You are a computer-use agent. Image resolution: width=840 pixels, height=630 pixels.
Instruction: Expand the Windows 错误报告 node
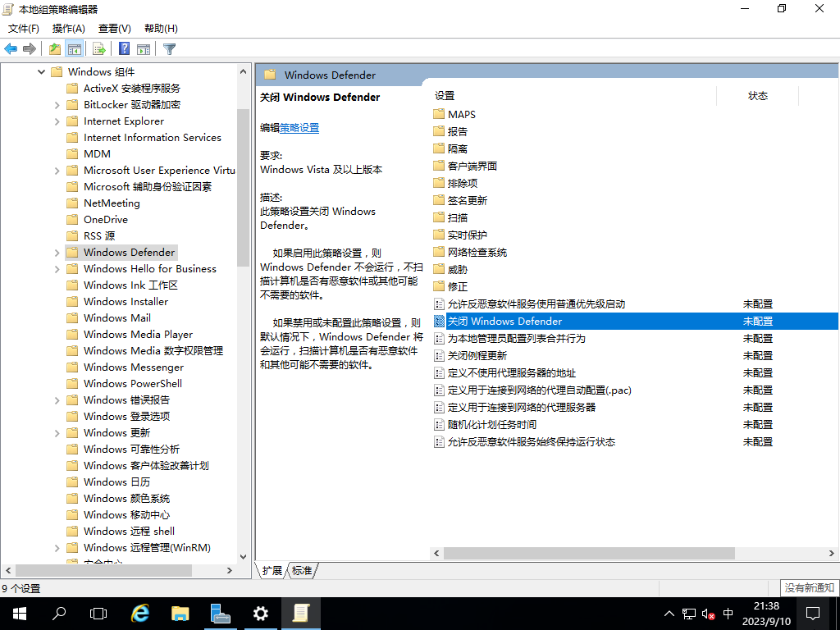coord(57,400)
